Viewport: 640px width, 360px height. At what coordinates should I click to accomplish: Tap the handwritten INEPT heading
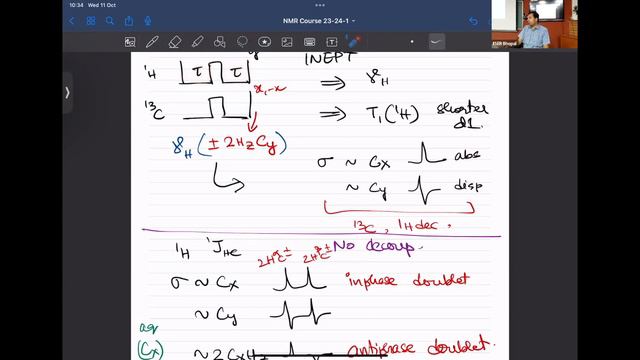[x=330, y=58]
